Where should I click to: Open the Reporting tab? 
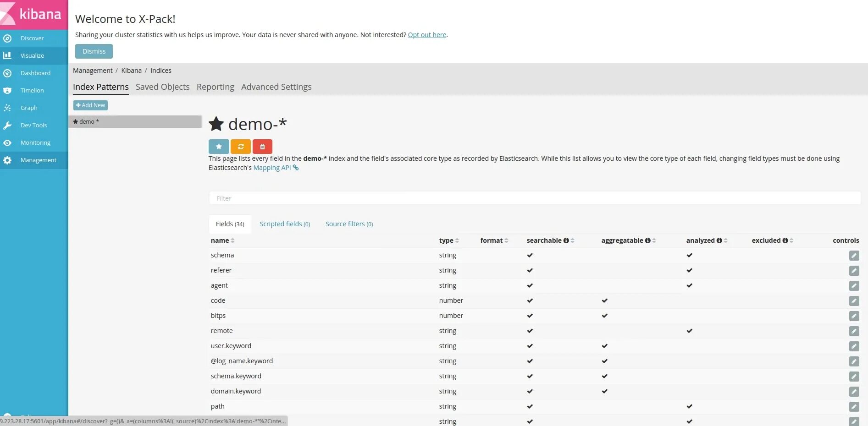pos(216,87)
